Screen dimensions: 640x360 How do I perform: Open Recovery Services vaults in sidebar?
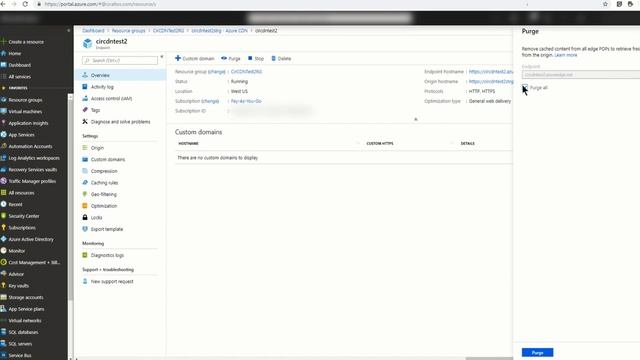(x=34, y=170)
